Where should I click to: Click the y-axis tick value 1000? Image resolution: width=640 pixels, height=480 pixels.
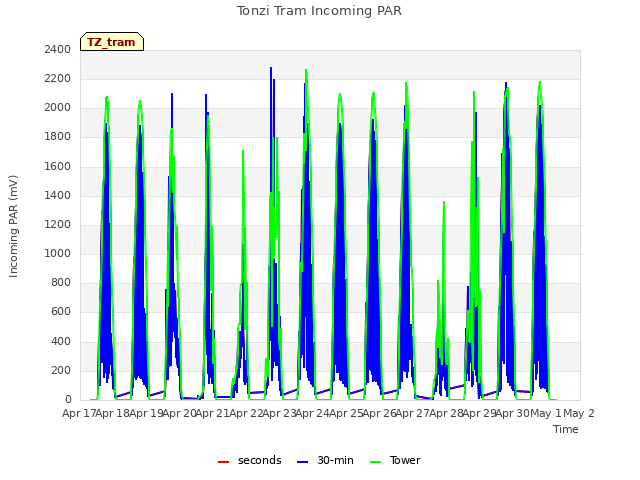58,253
